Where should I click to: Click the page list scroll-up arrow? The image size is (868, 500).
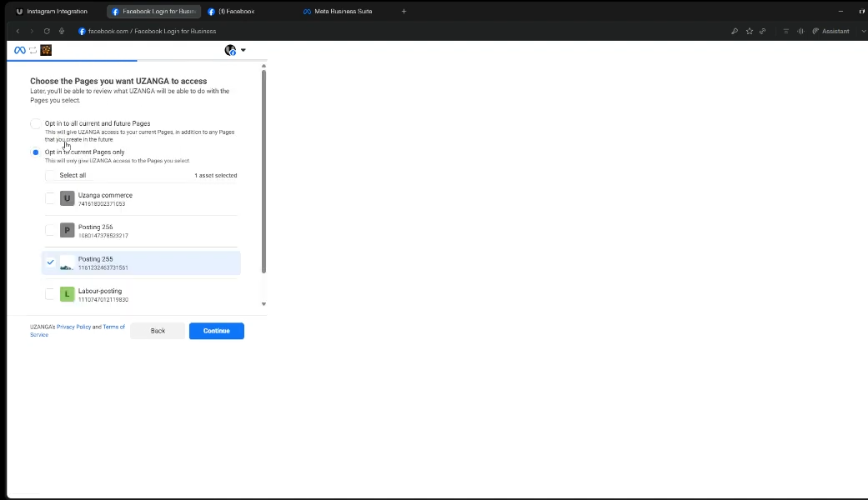coord(263,66)
